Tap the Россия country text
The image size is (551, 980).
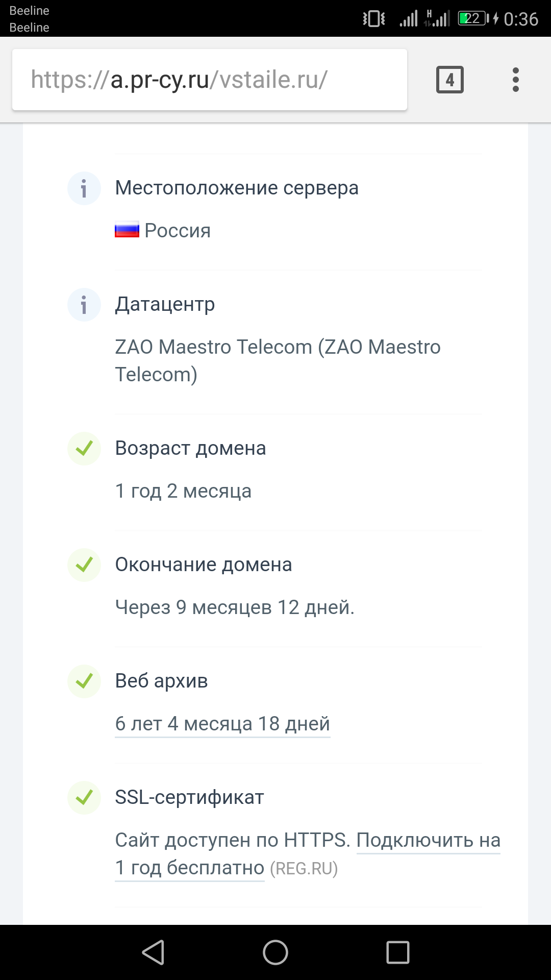pos(178,231)
